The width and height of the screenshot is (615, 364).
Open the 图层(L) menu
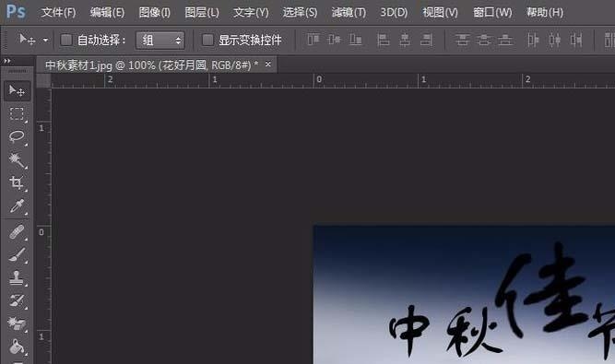pos(202,13)
